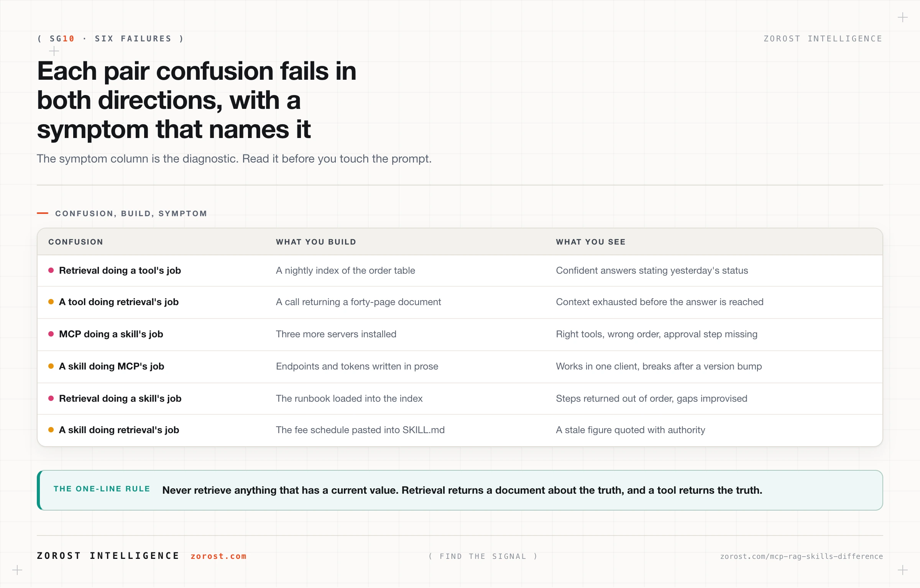Click the ZOROST INTELLIGENCE footer brand name

coord(108,556)
